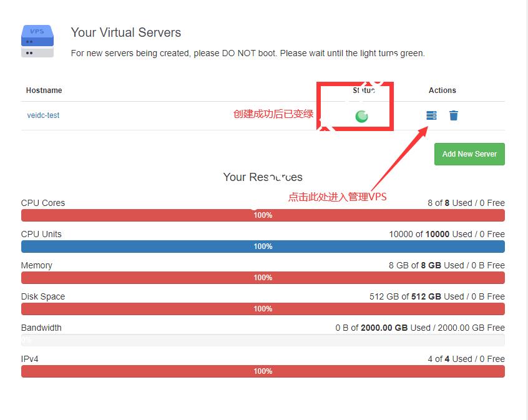Select the blue CPU Units usage bar
This screenshot has width=528, height=420.
(x=263, y=247)
